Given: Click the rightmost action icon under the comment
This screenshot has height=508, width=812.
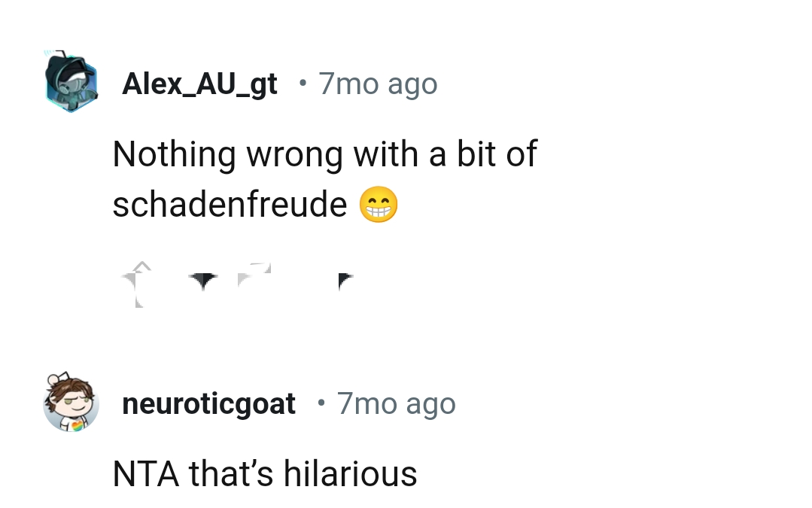Looking at the screenshot, I should [346, 280].
